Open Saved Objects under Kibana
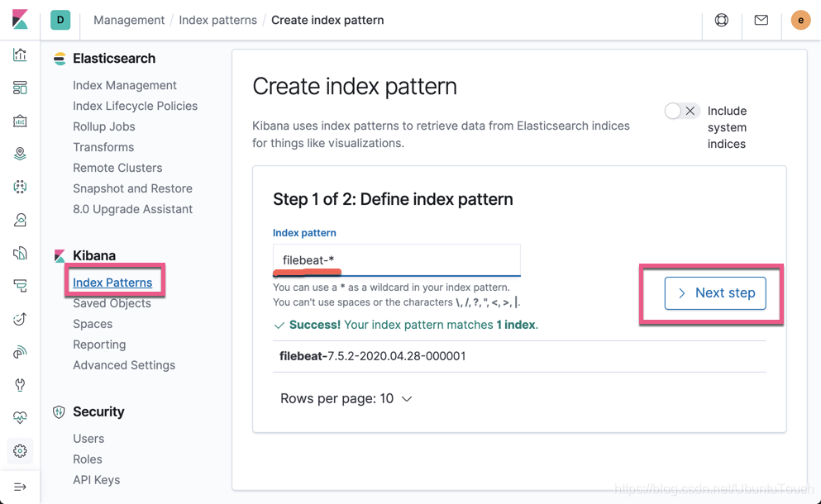 (x=112, y=303)
